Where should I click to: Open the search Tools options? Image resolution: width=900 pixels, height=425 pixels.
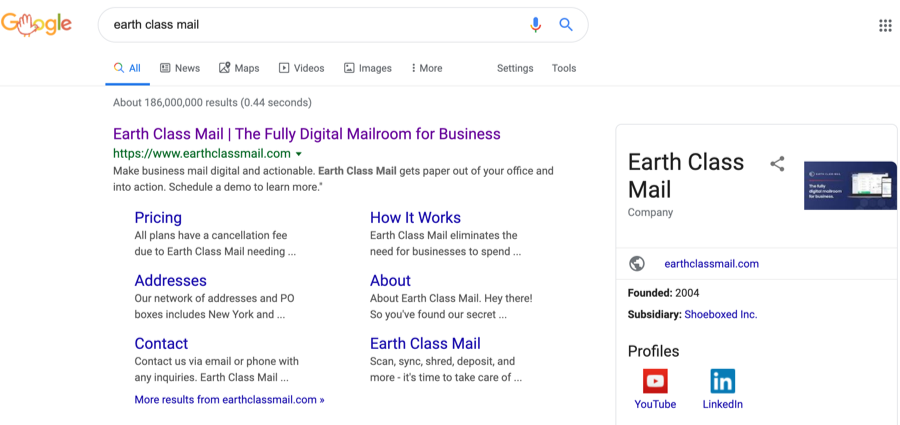coord(564,68)
